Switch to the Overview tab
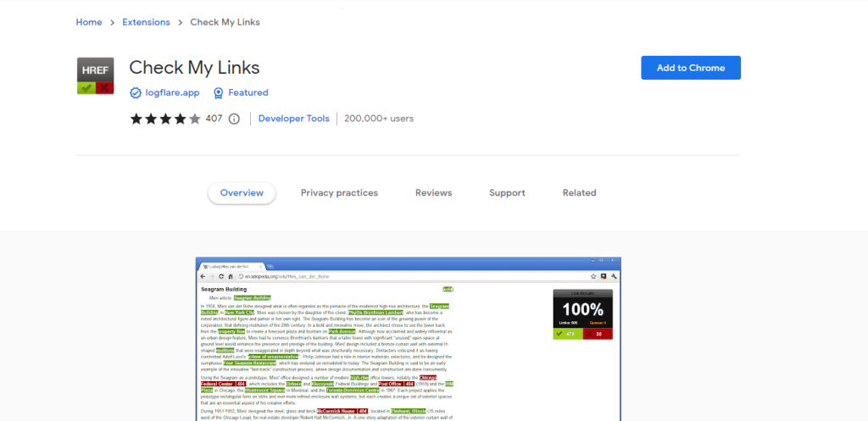Screen dimensions: 868x421 click(x=242, y=193)
